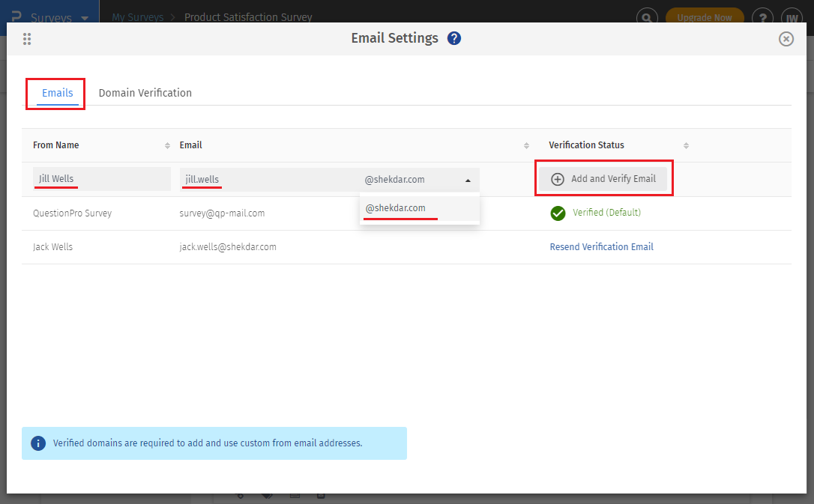Open the JW user profile avatar
This screenshot has height=504, width=814.
click(791, 17)
